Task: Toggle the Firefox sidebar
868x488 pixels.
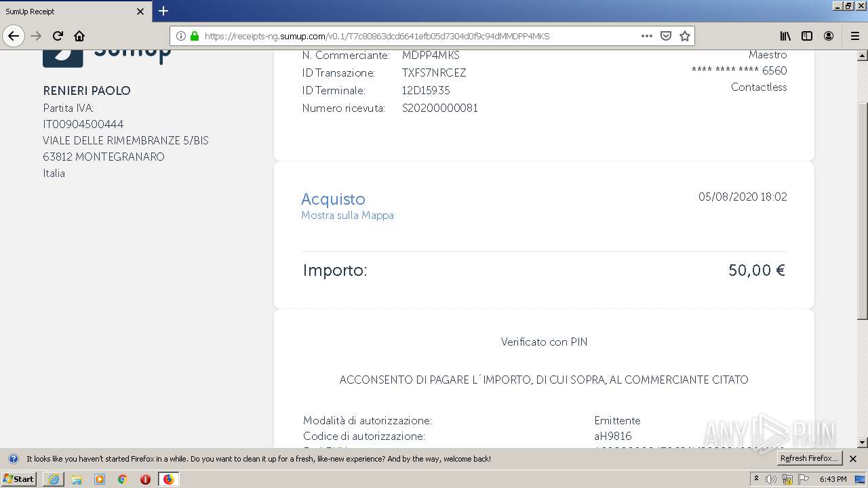Action: click(x=807, y=36)
